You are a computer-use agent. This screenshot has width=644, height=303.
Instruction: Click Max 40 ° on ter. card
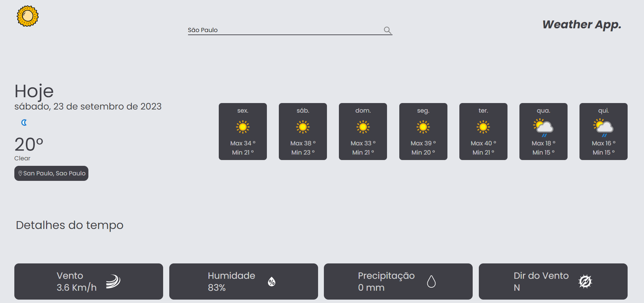tap(483, 143)
